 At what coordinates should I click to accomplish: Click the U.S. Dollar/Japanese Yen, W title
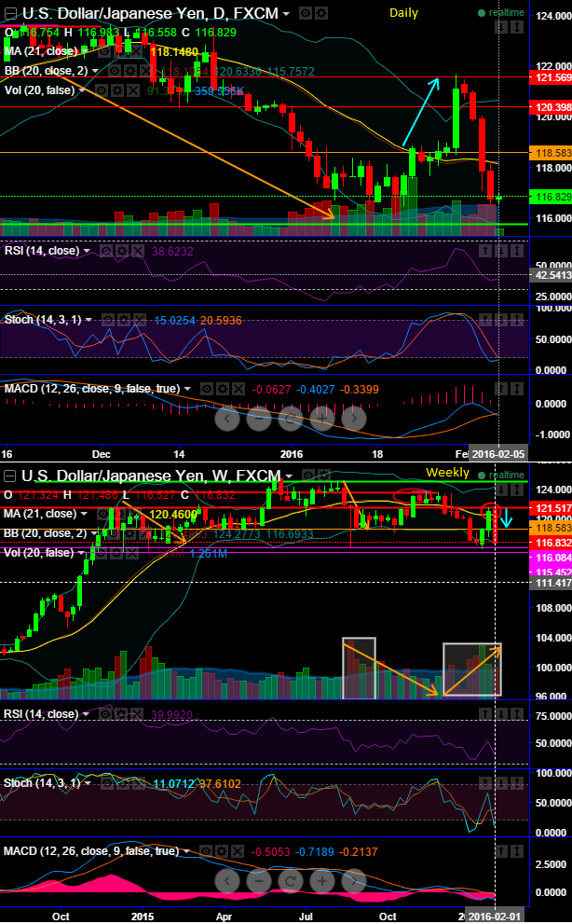pos(151,476)
